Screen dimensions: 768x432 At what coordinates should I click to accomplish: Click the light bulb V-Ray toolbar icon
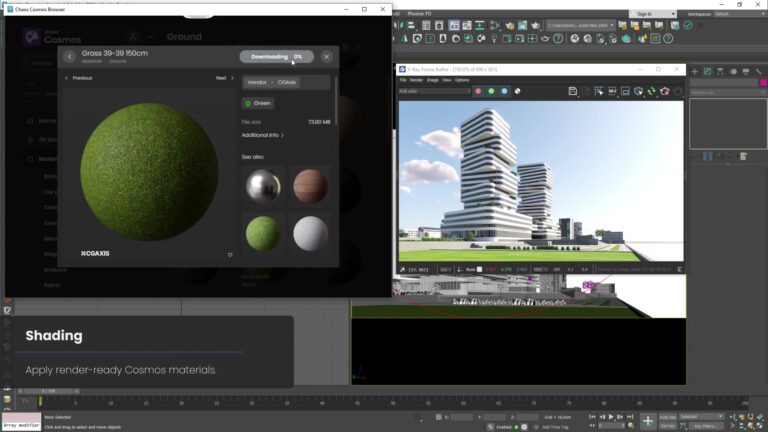click(494, 39)
